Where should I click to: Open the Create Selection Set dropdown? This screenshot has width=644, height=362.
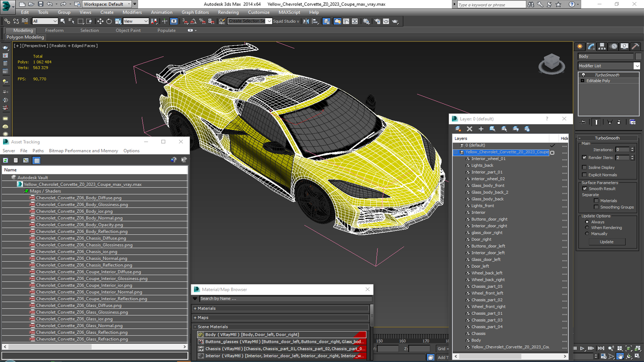tap(269, 21)
